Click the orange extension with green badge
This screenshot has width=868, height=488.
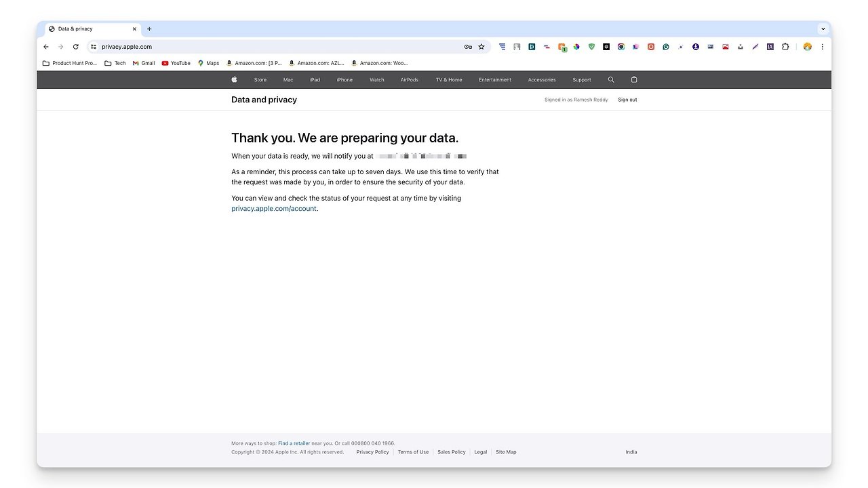562,47
